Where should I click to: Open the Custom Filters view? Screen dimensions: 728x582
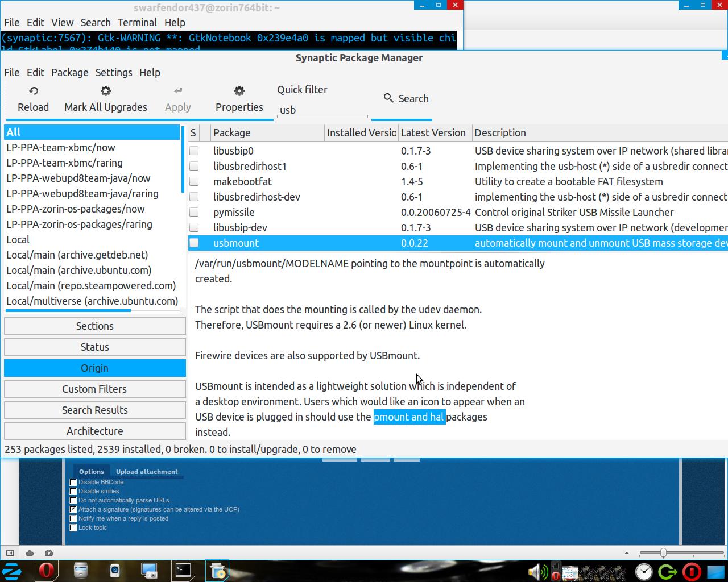[x=95, y=389]
